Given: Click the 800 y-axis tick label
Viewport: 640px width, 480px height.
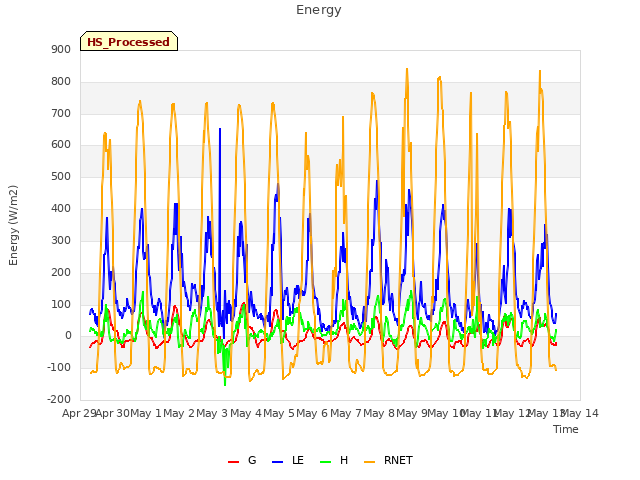Looking at the screenshot, I should pos(61,82).
